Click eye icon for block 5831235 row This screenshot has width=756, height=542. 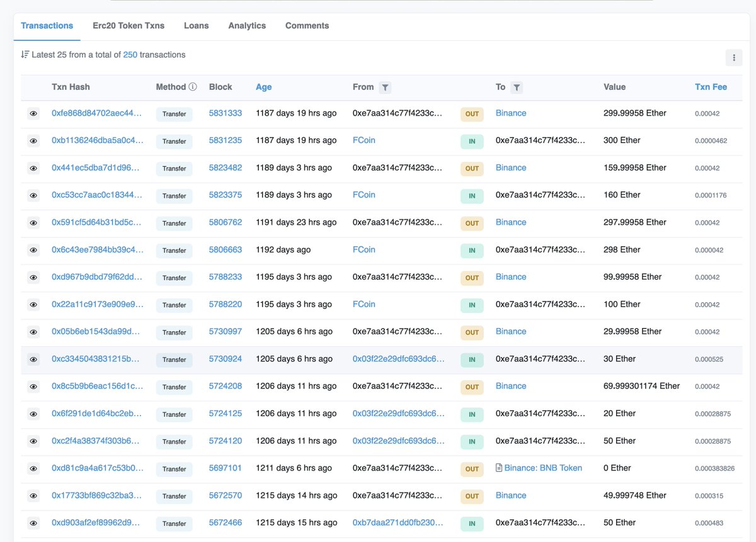coord(33,141)
